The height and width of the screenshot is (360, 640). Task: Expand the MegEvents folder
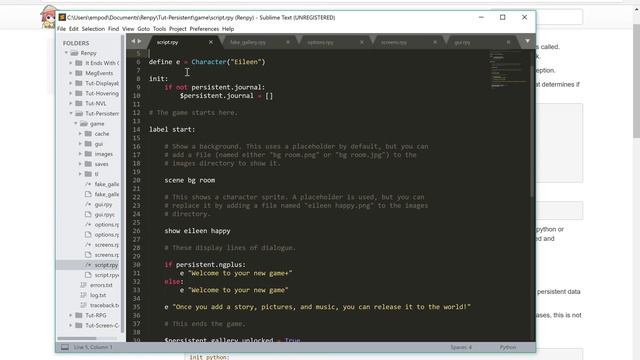pos(71,73)
